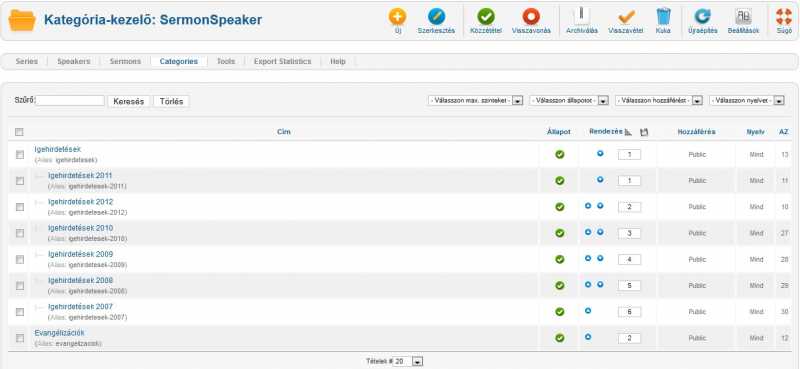Click the Archiválás archive icon
The height and width of the screenshot is (369, 800).
582,16
